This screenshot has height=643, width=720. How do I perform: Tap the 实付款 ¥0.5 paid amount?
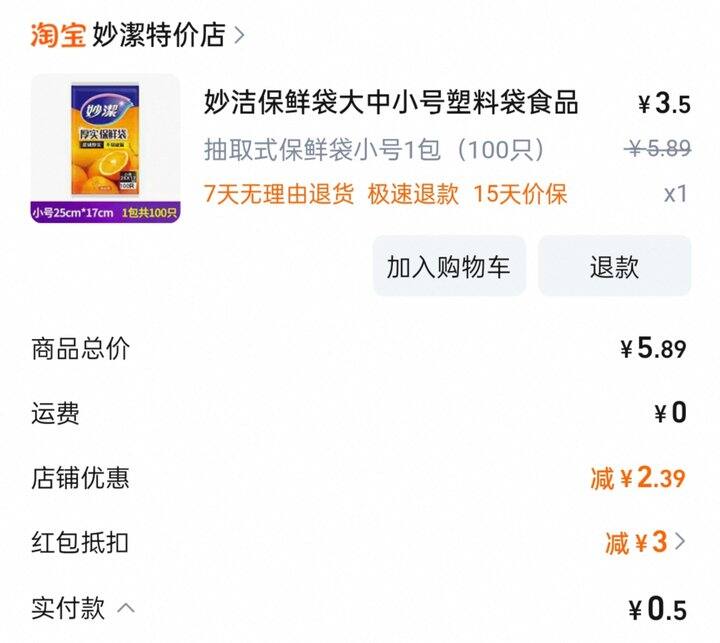coord(658,609)
